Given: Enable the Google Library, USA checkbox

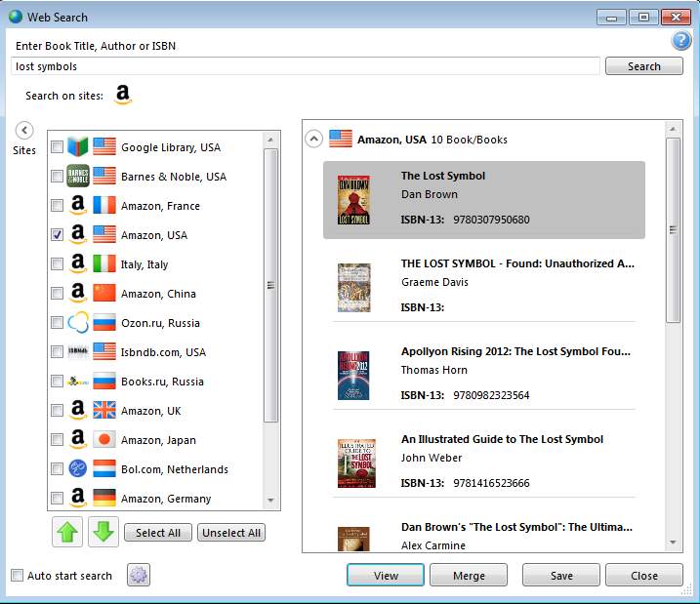Looking at the screenshot, I should [58, 147].
